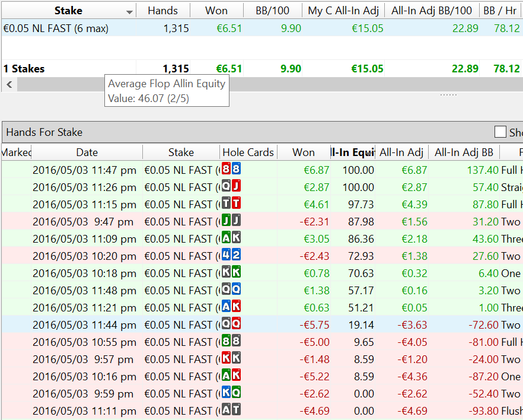
Task: Click Won header in the Hands For Stake table
Action: point(304,152)
